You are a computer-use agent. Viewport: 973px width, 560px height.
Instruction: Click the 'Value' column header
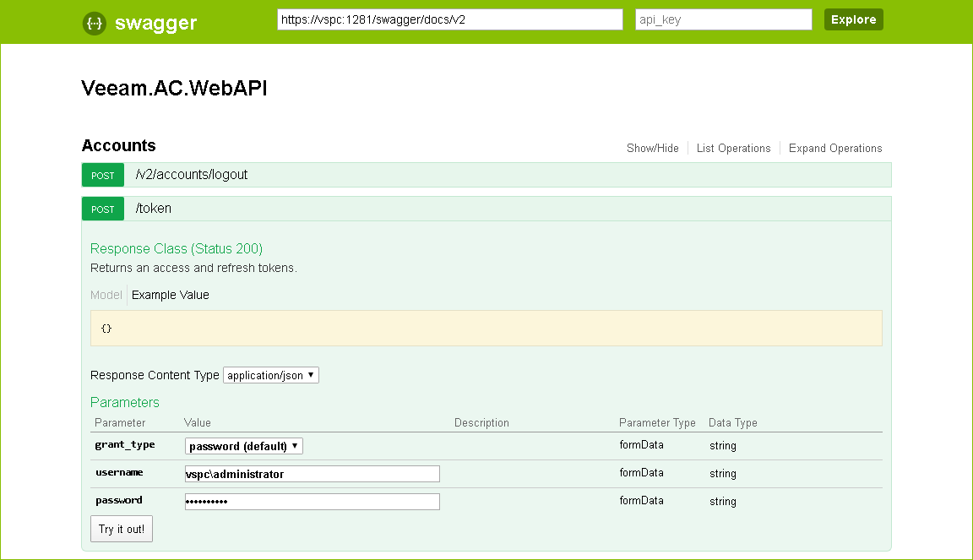tap(198, 423)
